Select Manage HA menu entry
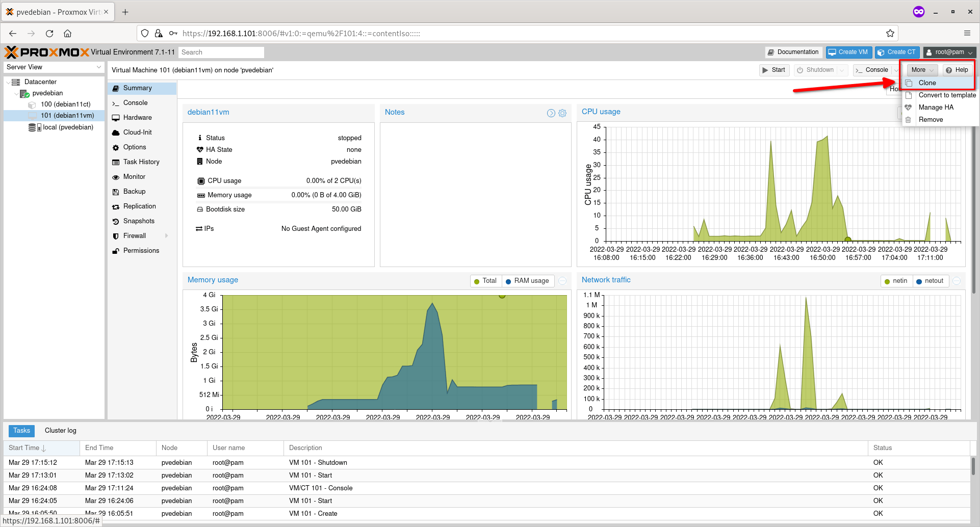The width and height of the screenshot is (980, 527). click(939, 108)
